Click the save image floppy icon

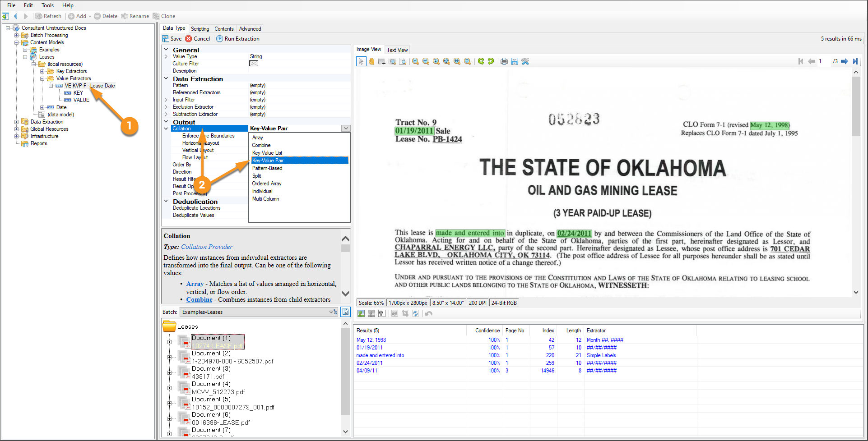pos(514,61)
